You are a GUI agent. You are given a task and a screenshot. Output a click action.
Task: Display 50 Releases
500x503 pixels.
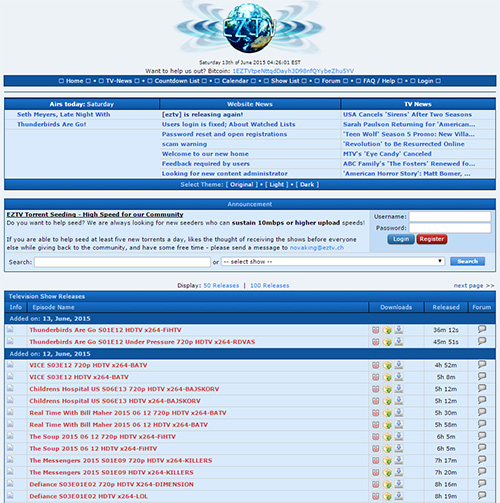221,286
